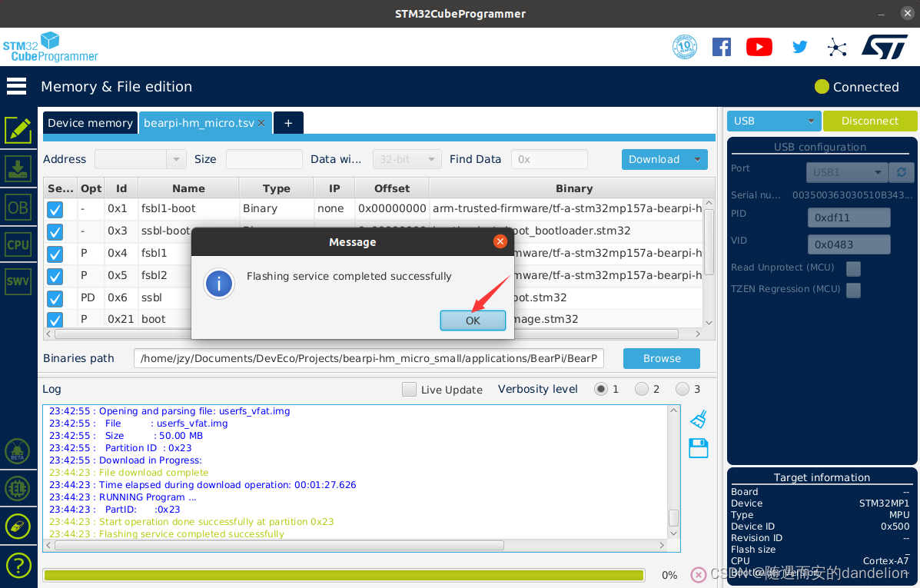
Task: Toggle checkbox for fsbl2 row
Action: 55,277
